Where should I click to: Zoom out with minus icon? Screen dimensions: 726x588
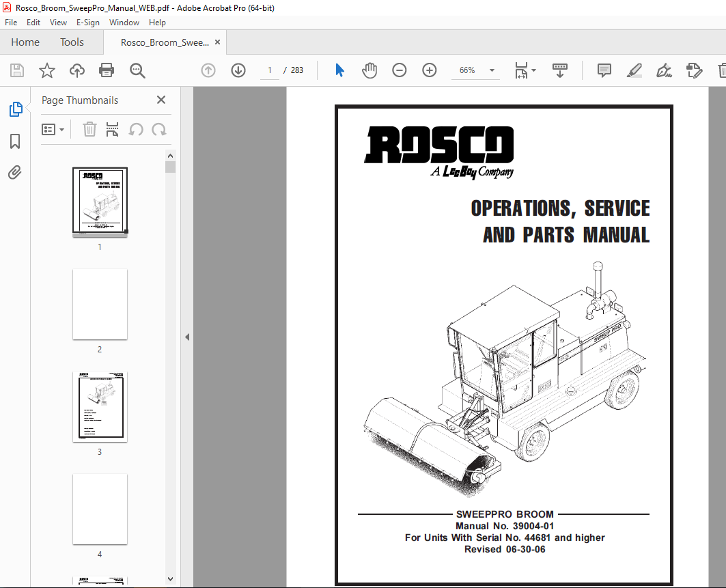[399, 70]
